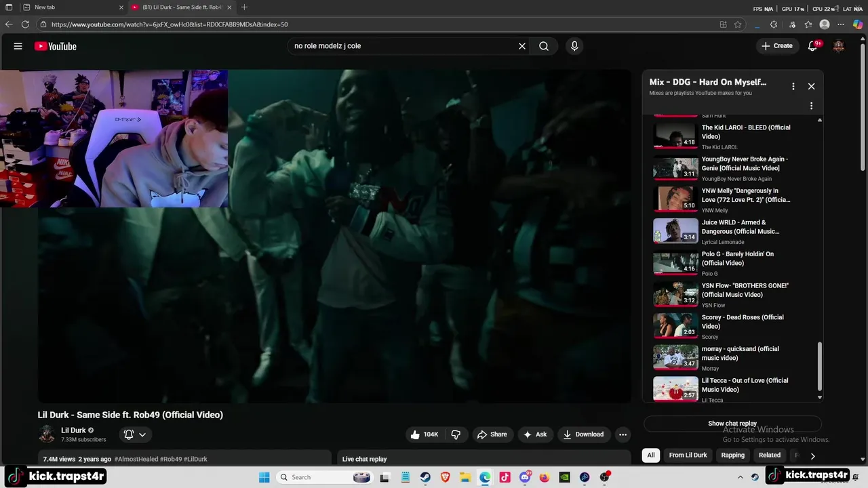
Task: Open Scorey - Dead Roses thumbnail
Action: pos(675,325)
